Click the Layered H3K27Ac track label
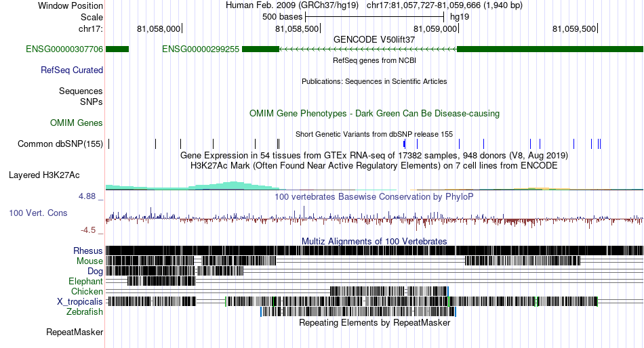The width and height of the screenshot is (644, 348). [x=44, y=175]
